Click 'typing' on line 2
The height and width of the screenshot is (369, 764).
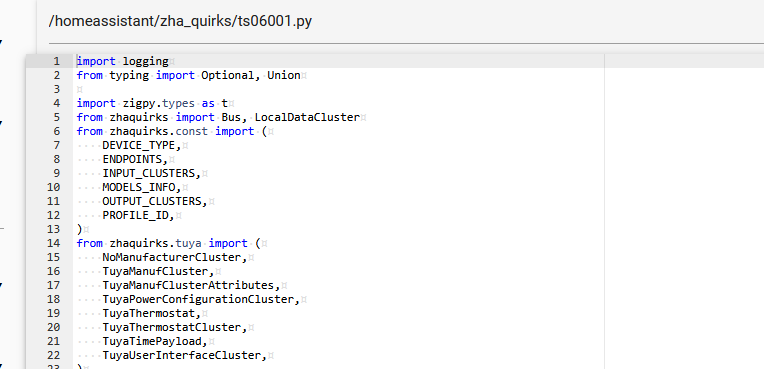129,76
